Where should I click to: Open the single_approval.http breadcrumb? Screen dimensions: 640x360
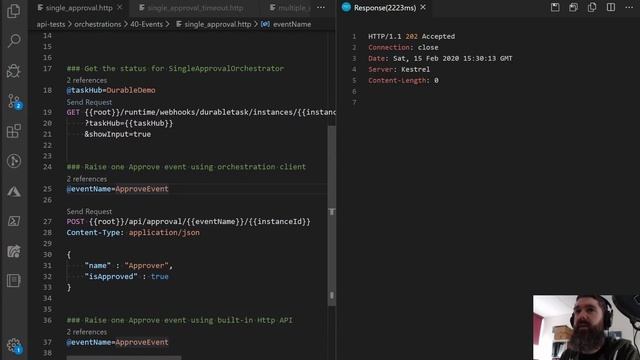213,24
